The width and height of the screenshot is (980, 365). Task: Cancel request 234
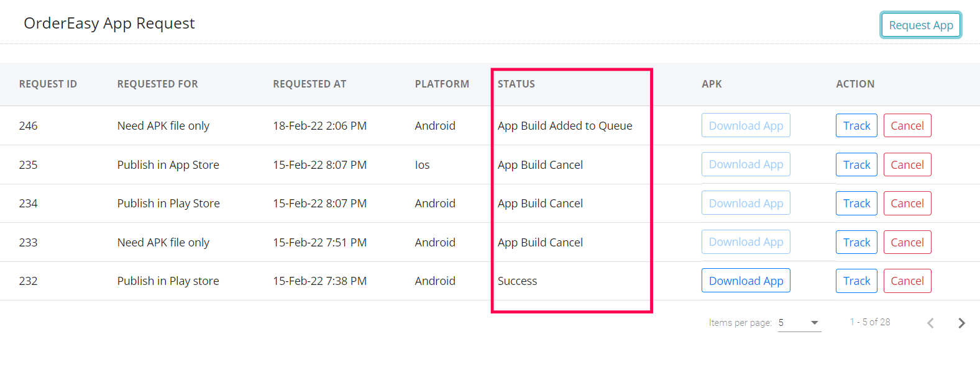tap(907, 203)
